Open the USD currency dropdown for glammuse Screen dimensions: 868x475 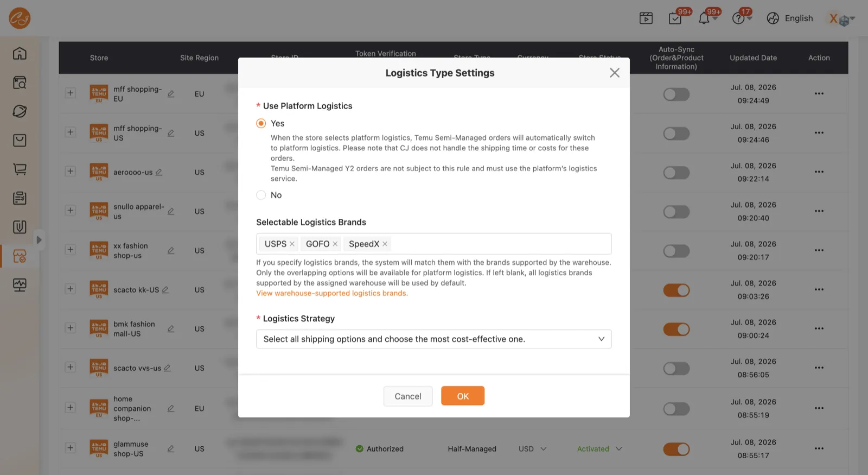click(x=533, y=449)
